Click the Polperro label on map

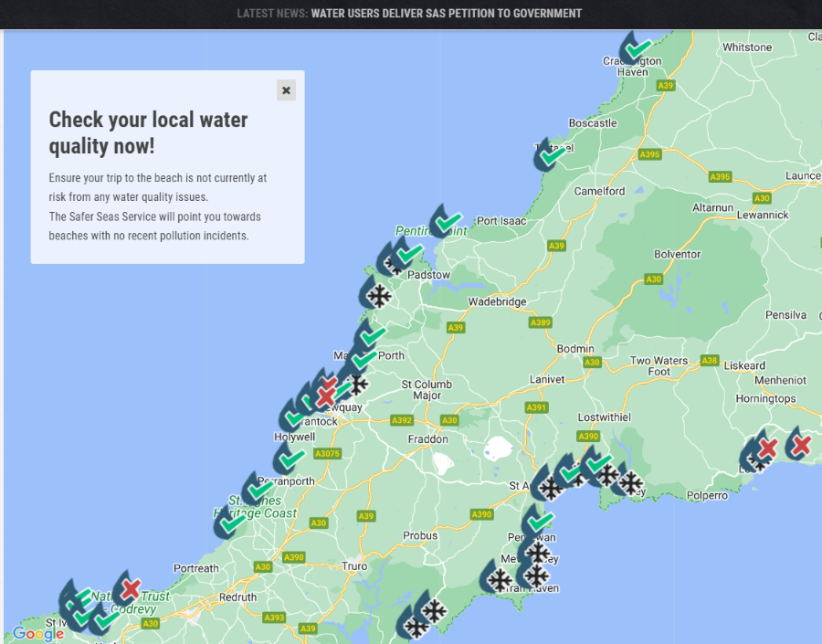(707, 496)
